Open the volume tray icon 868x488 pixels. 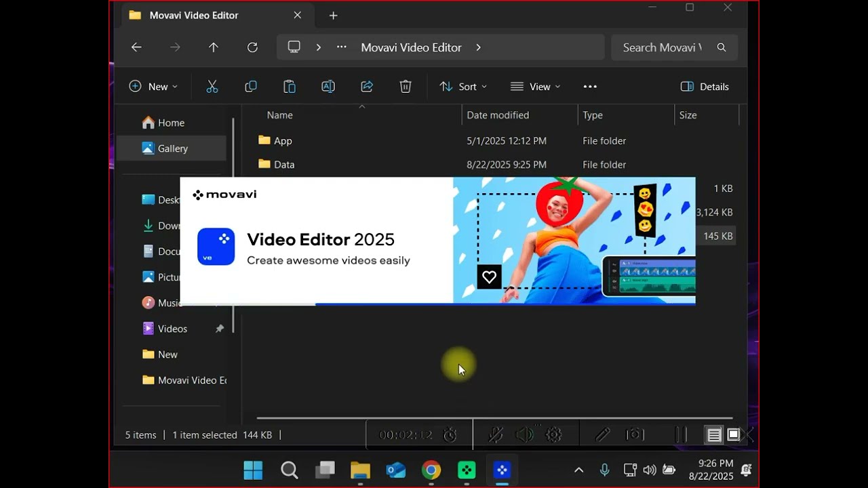click(x=649, y=470)
